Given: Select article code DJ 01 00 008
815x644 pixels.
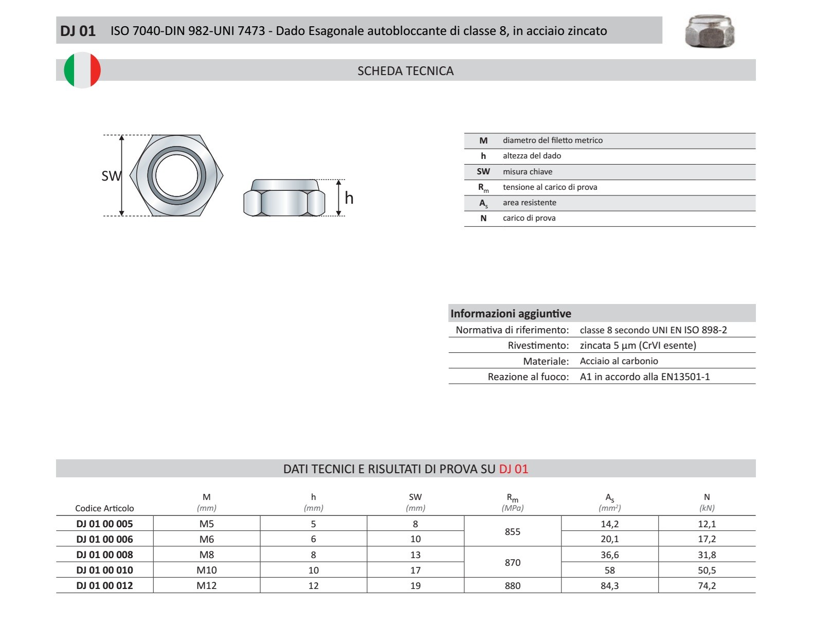Looking at the screenshot, I should pos(104,554).
